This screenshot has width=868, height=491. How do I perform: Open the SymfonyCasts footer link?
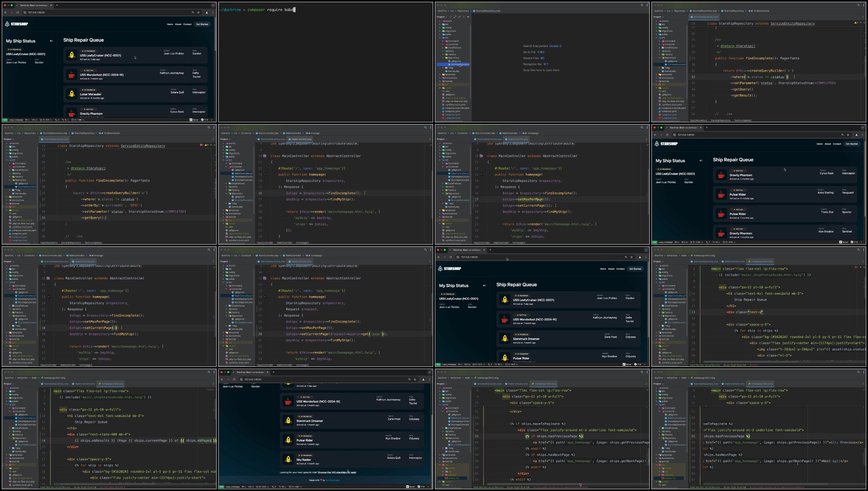[x=333, y=480]
